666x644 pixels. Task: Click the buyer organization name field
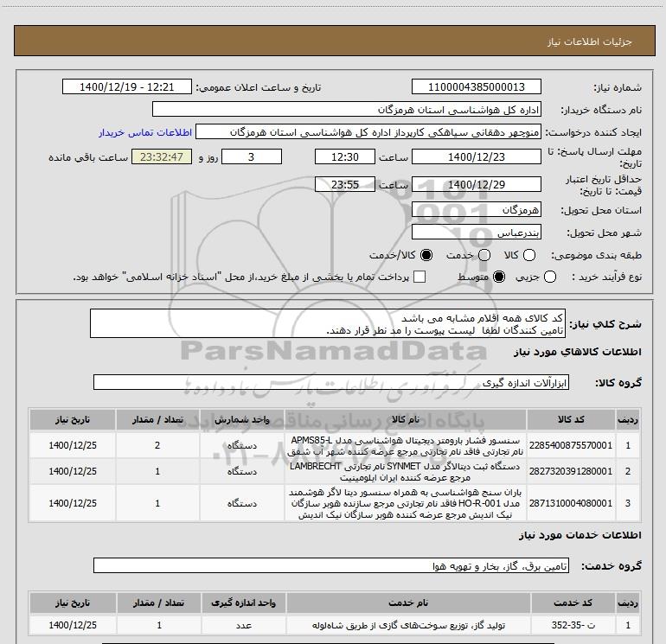point(347,110)
